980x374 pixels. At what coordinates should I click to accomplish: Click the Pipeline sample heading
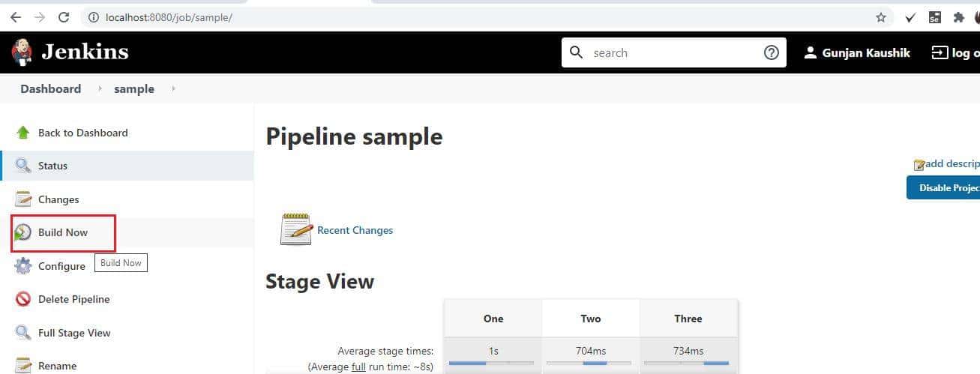tap(354, 137)
